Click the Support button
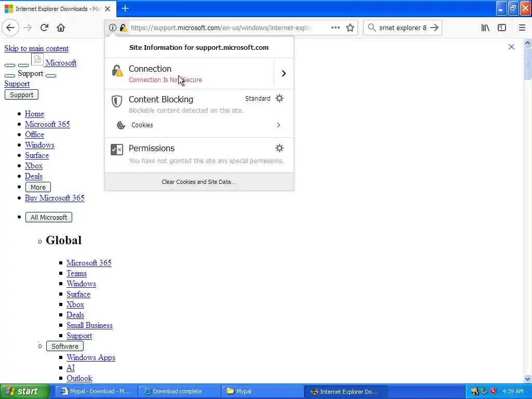Screen dimensions: 532x399 coord(21,95)
